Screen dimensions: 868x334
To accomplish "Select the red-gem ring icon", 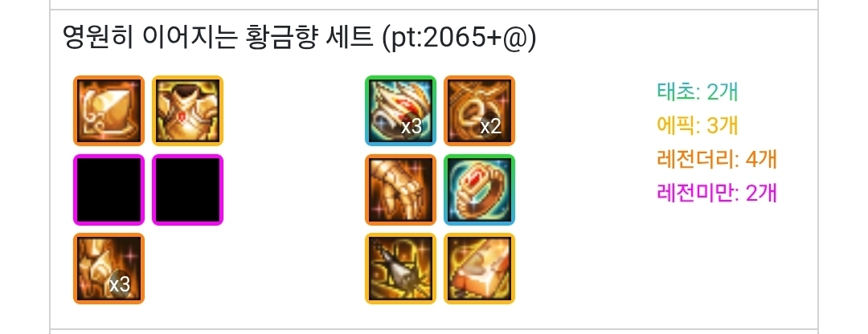I will [x=479, y=189].
